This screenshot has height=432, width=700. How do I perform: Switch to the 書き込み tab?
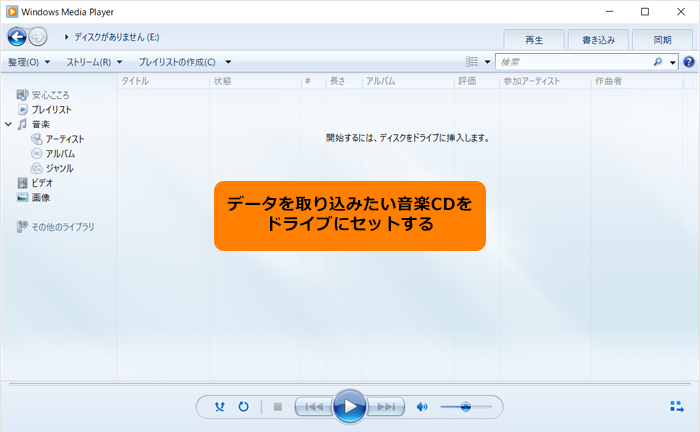point(598,40)
